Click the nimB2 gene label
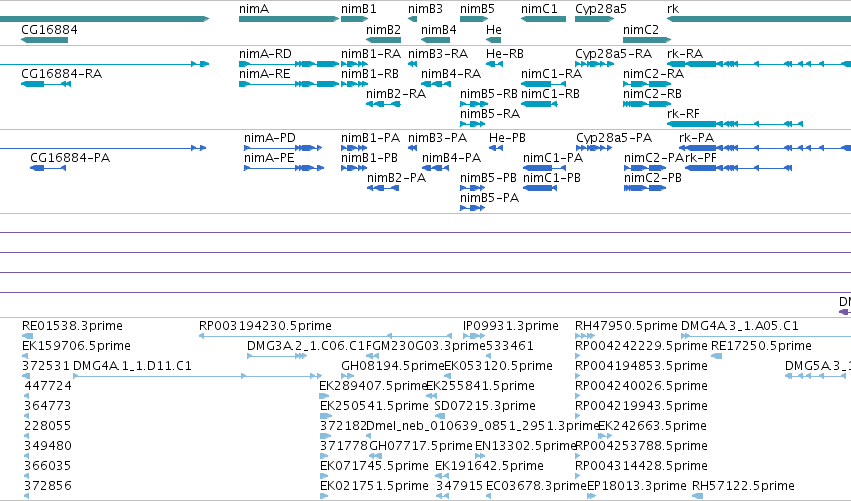The image size is (851, 501). point(384,30)
